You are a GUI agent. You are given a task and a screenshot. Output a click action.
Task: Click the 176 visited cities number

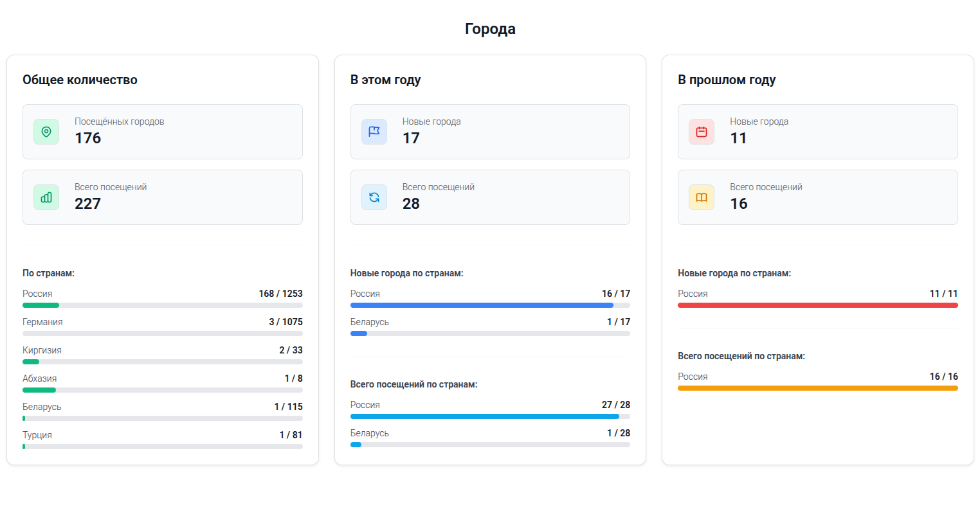[88, 138]
